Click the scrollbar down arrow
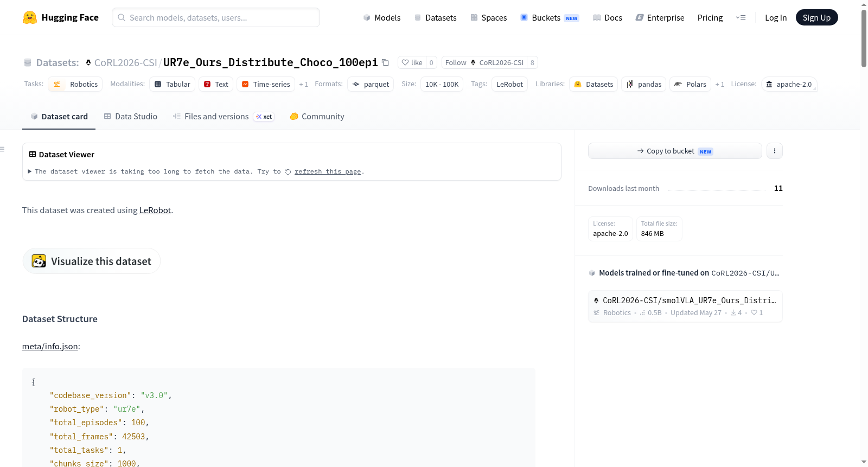The height and width of the screenshot is (467, 868). (864, 462)
